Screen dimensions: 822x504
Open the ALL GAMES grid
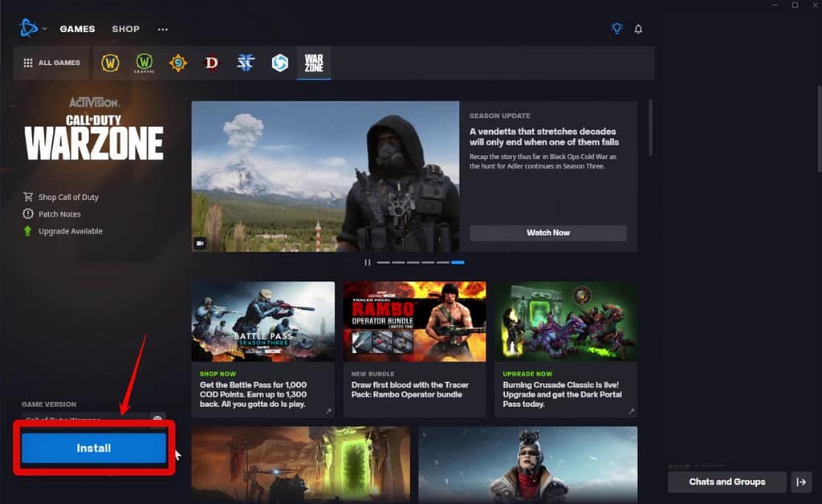pyautogui.click(x=52, y=63)
